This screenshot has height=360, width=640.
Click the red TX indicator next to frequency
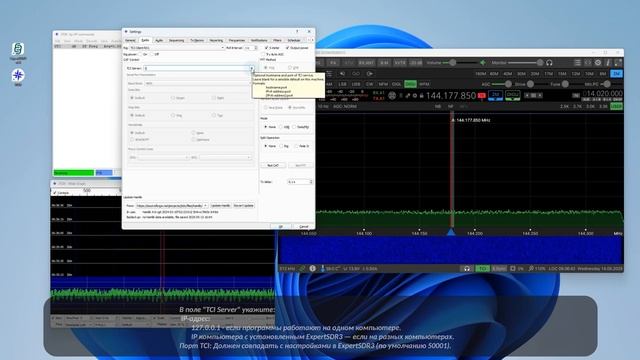[482, 96]
